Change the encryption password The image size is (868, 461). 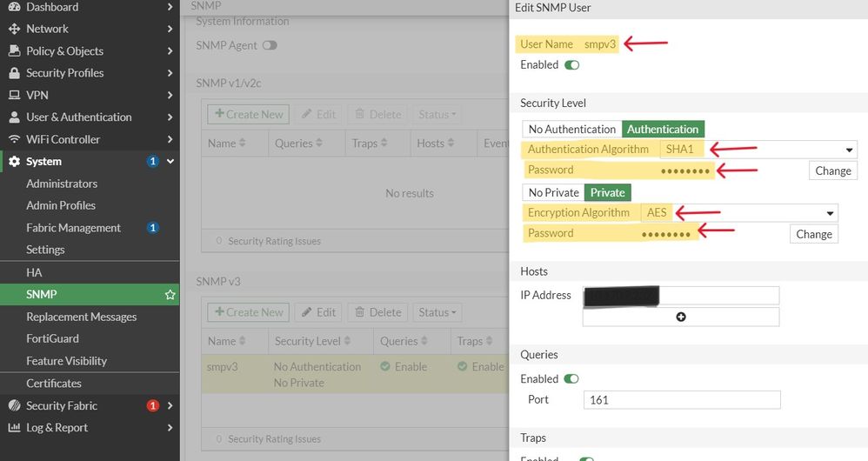tap(814, 234)
